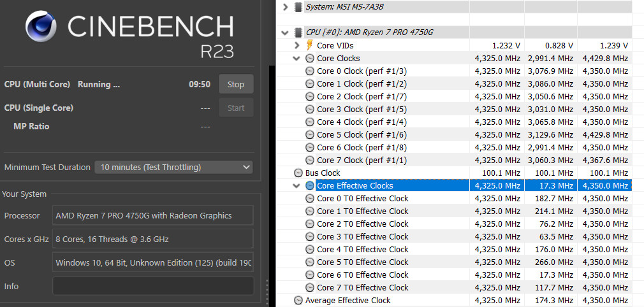The image size is (644, 307).
Task: Expand the System MSI MS-7A38 node
Action: click(285, 7)
